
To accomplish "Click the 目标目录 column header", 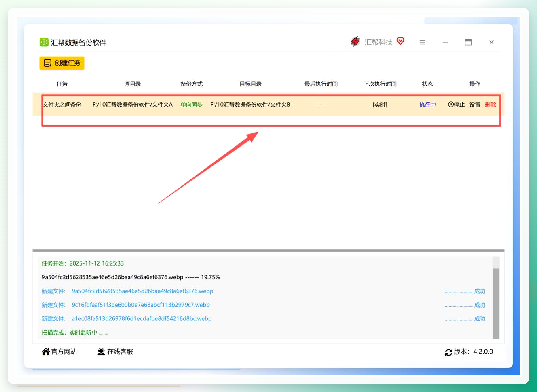I will tap(250, 84).
